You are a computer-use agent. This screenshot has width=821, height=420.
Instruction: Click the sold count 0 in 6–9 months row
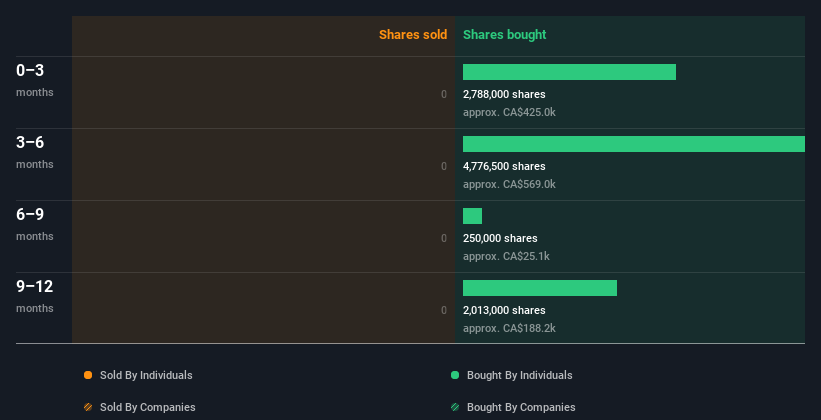[x=444, y=238]
